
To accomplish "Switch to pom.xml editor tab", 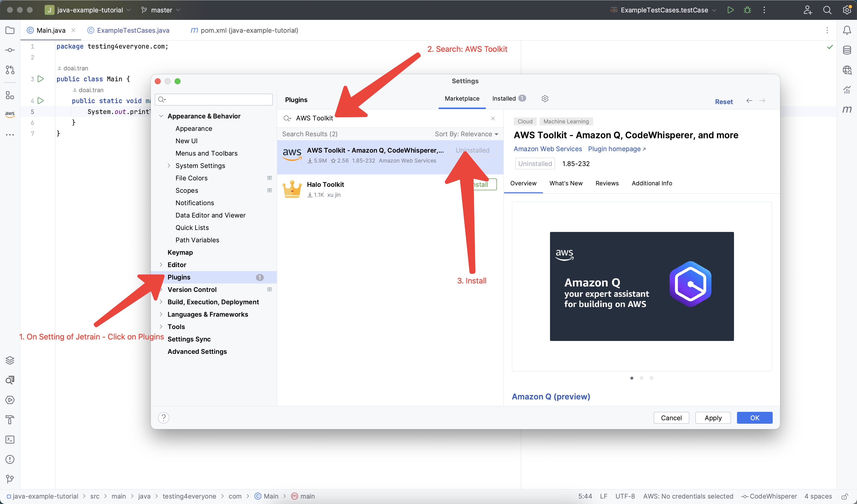I will point(245,30).
